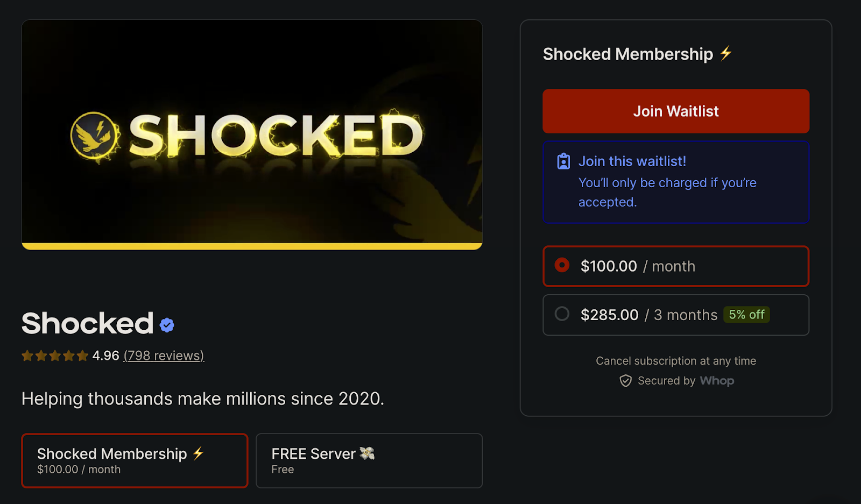Switch to the FREE Server plan card
The height and width of the screenshot is (504, 861).
(x=369, y=460)
